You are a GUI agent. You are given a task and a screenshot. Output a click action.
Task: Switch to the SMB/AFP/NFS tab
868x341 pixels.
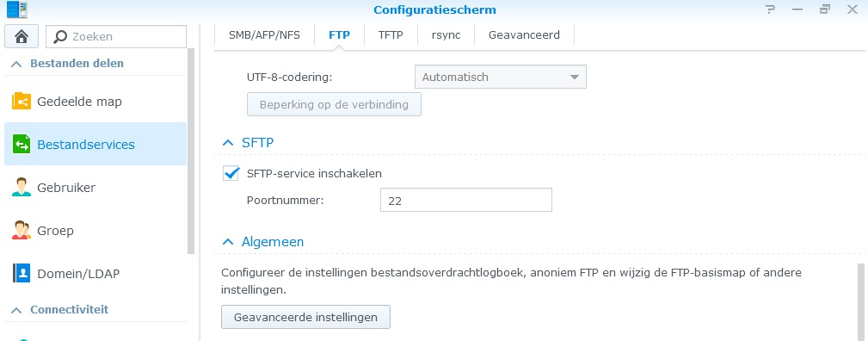(264, 35)
